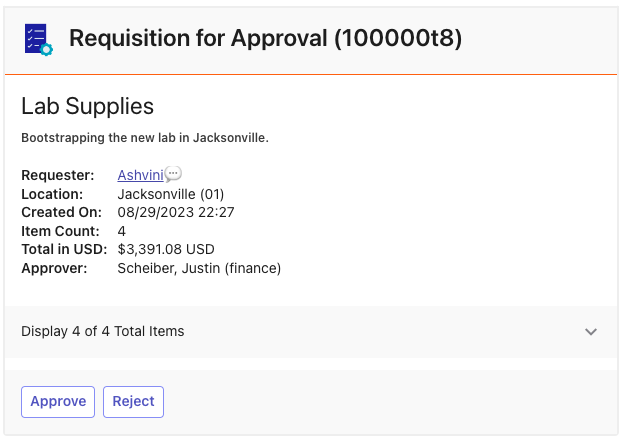The width and height of the screenshot is (623, 438).
Task: Click the created date 08/29/2023 22:27
Action: click(x=176, y=212)
